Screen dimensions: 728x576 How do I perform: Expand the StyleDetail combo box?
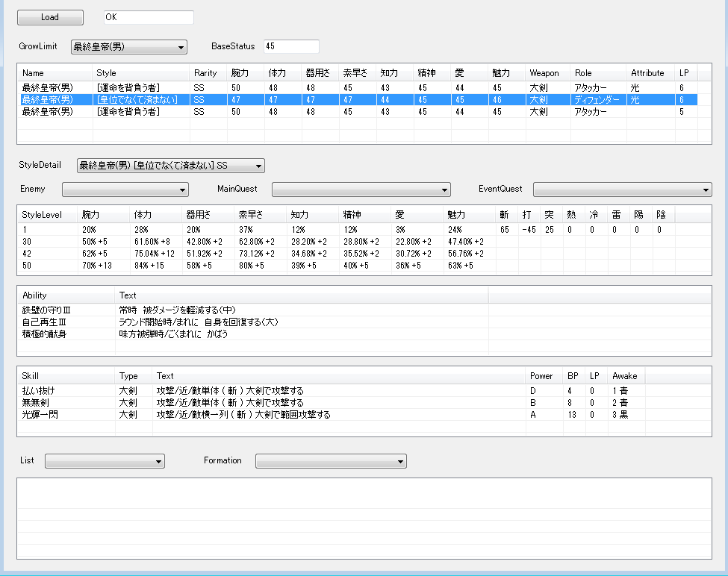(x=171, y=166)
